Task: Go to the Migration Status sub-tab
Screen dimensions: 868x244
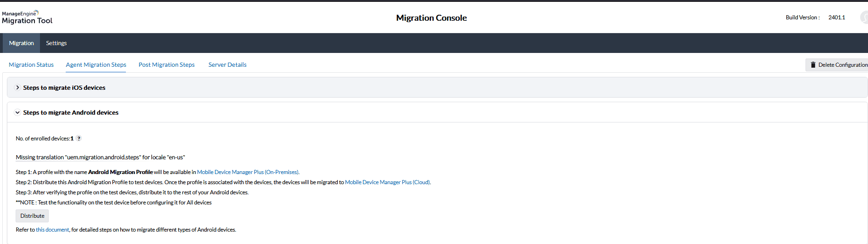Action: point(31,65)
